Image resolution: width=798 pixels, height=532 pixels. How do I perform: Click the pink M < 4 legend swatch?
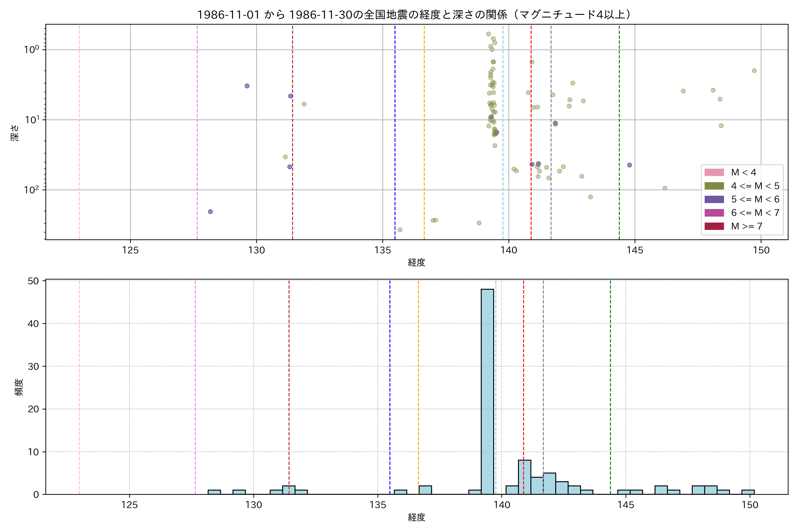pyautogui.click(x=714, y=172)
